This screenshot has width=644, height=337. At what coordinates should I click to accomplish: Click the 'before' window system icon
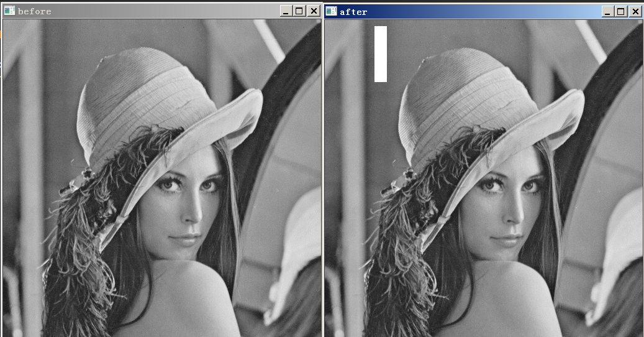(9, 11)
